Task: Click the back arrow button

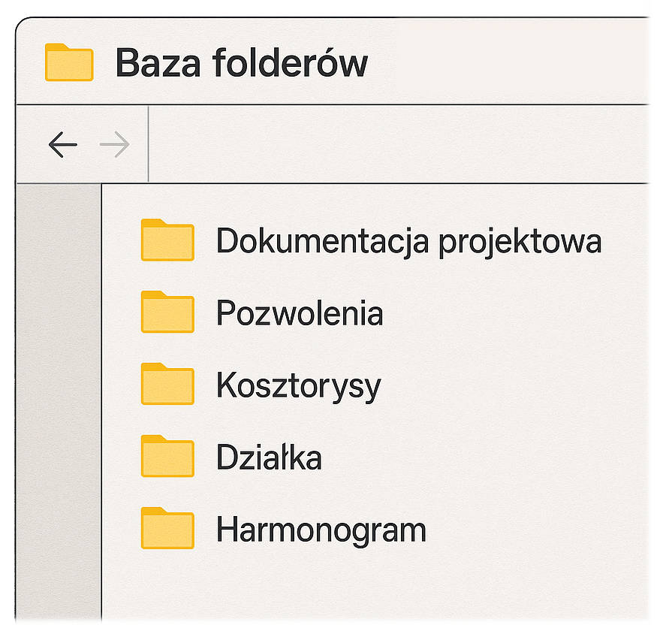Action: point(62,144)
